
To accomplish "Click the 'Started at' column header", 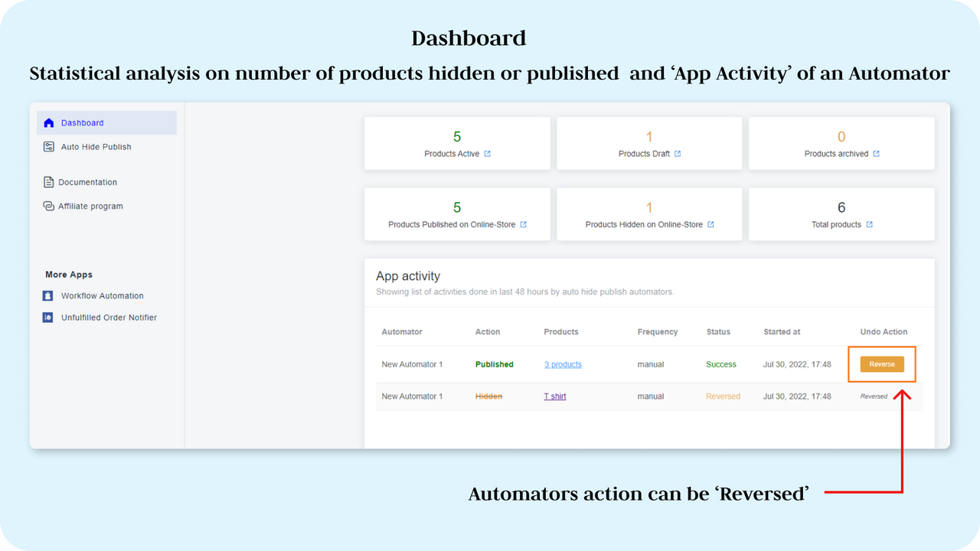I will [782, 332].
